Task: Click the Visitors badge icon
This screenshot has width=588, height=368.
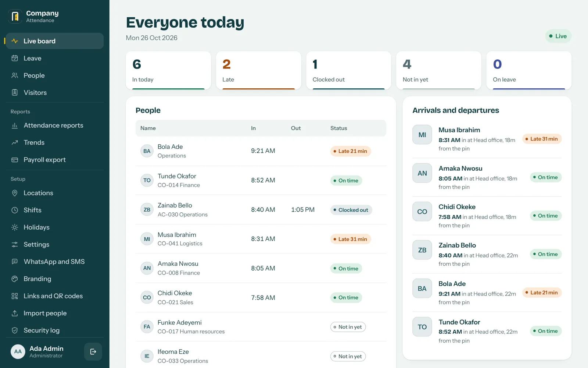Action: pyautogui.click(x=15, y=92)
